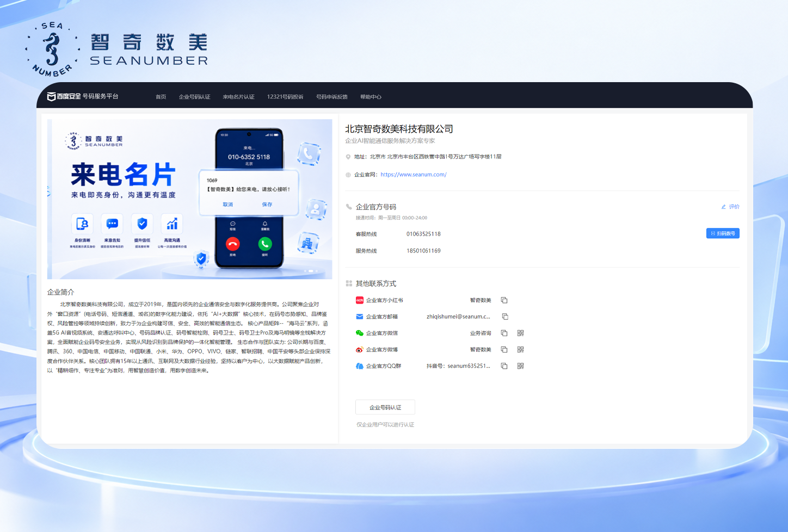Click the 业务咨询 WeChat value text
Screen dimensions: 788x532
pyautogui.click(x=481, y=333)
